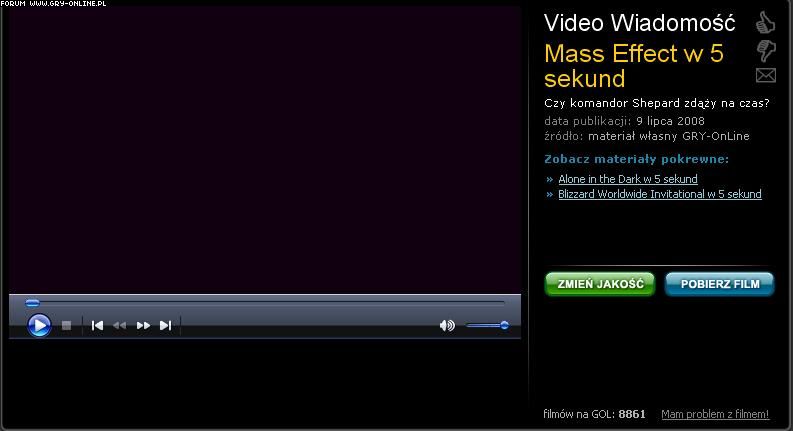The height and width of the screenshot is (431, 793).
Task: Open the 'Alone in the Dark w 5 sekund' link
Action: coord(627,179)
